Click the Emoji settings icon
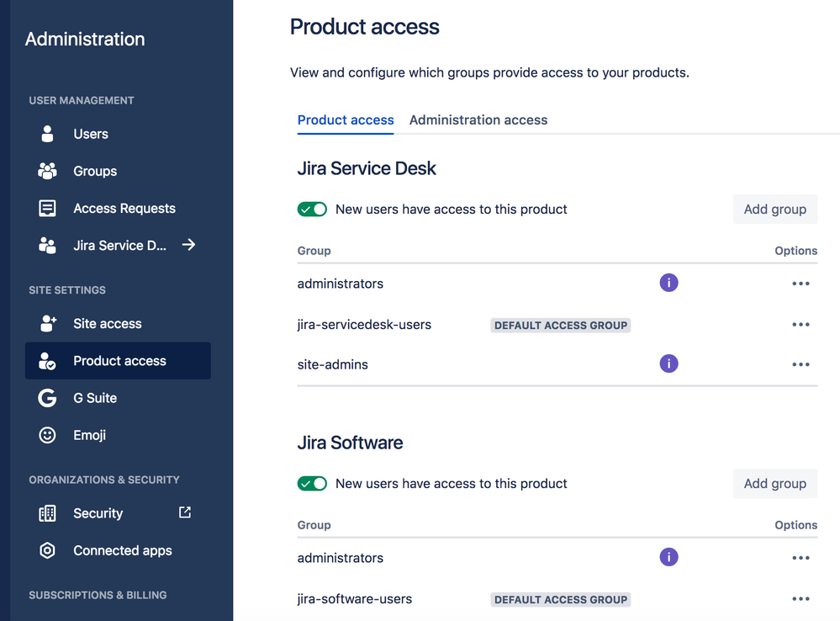 pos(47,435)
